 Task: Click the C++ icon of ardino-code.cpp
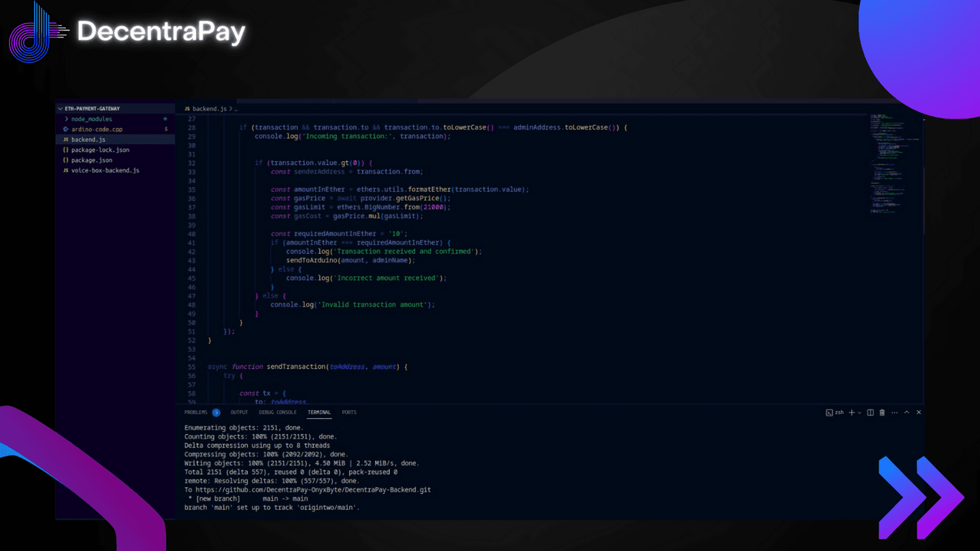pyautogui.click(x=65, y=129)
